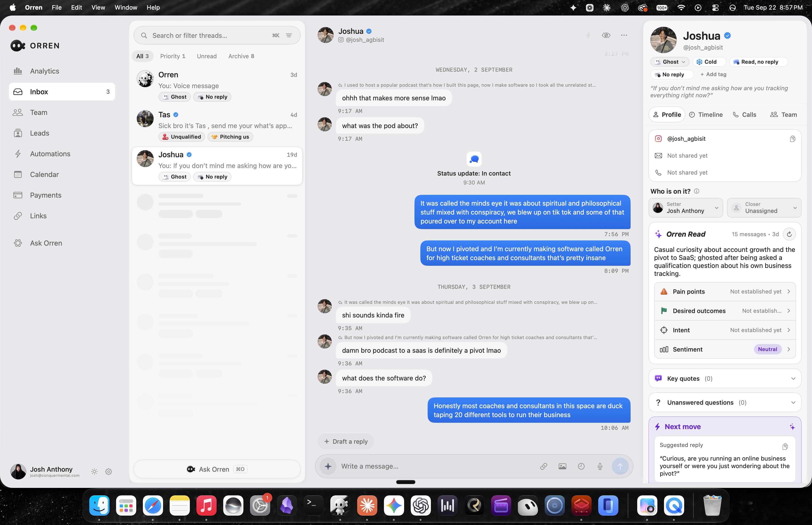Click the thread filter icon in search bar

click(289, 35)
